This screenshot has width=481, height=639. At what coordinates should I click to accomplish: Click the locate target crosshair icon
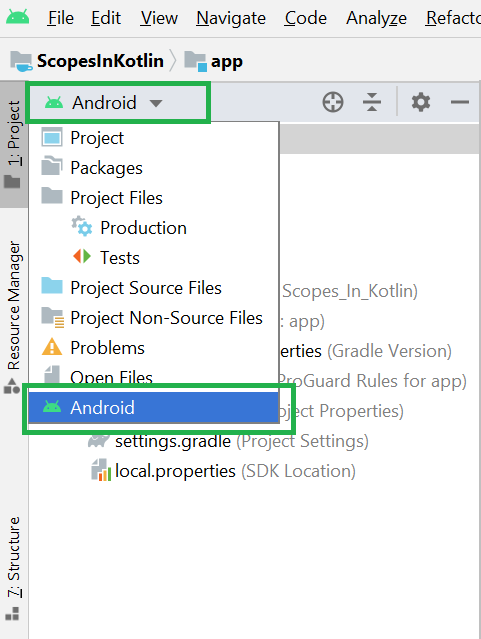[x=333, y=102]
